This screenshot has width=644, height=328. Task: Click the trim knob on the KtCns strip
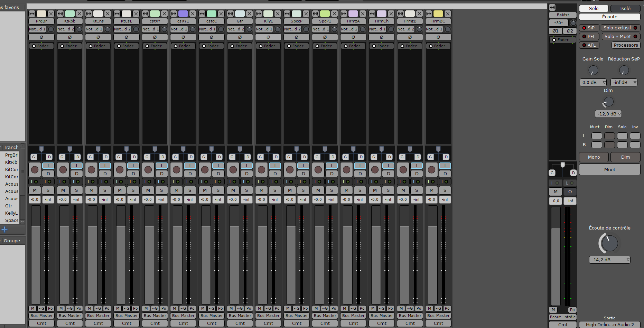coord(108,29)
